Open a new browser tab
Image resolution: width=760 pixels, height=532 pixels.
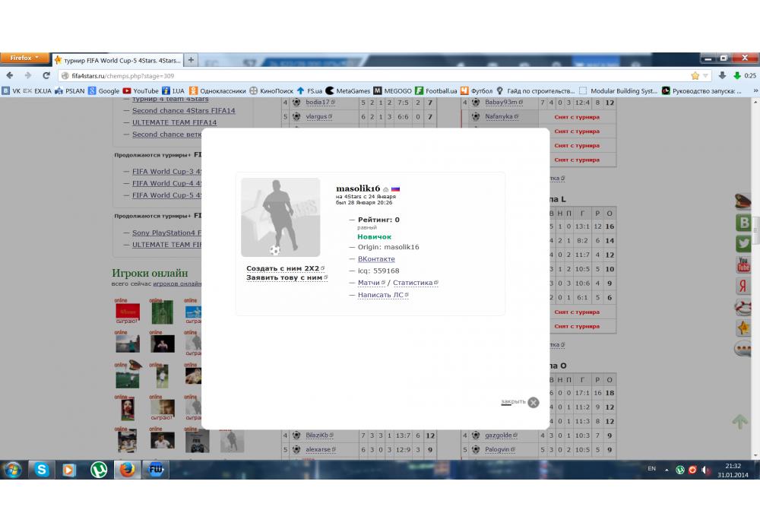tap(191, 59)
